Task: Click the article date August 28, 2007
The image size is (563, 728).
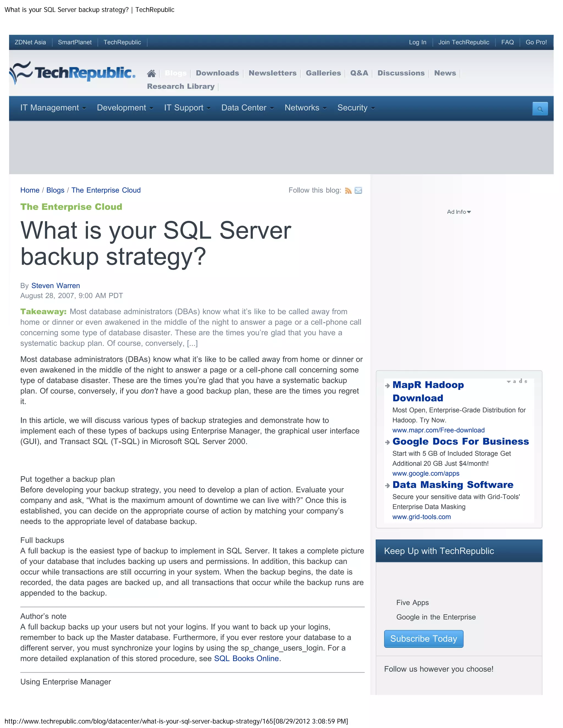Action: [x=72, y=296]
